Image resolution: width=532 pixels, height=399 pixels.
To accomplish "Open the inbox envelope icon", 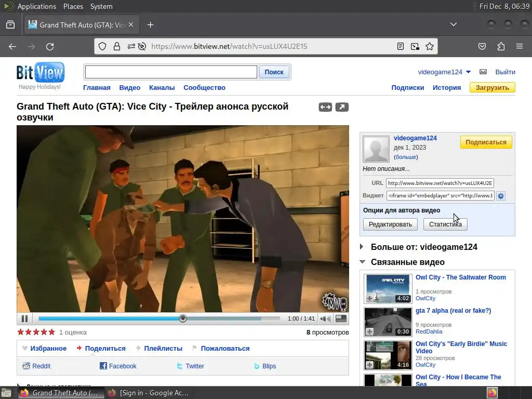I will point(483,72).
